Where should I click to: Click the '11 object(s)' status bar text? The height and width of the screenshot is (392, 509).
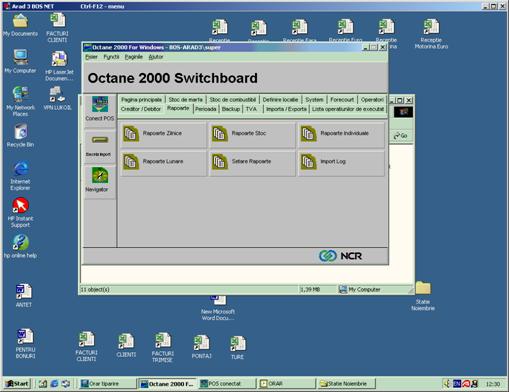point(95,289)
